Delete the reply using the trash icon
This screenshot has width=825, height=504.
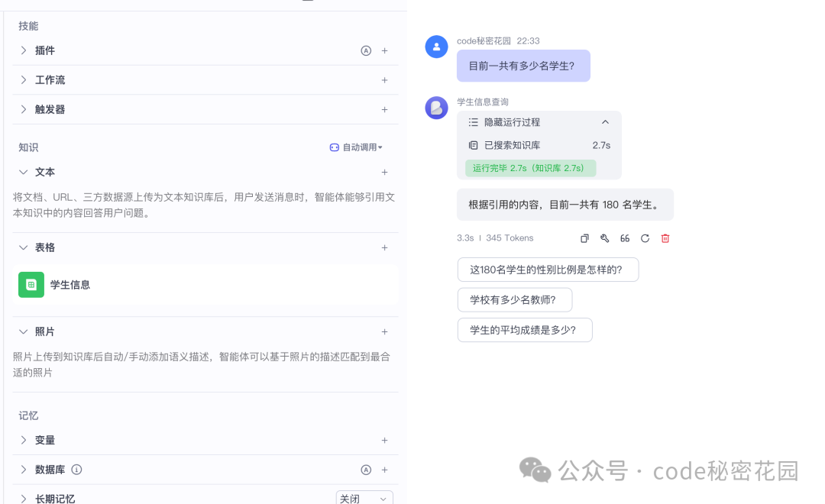tap(665, 238)
